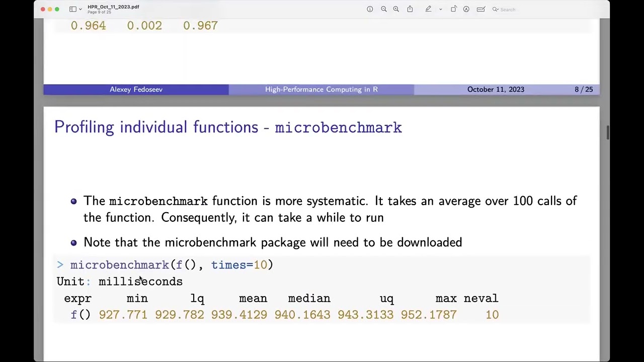Click the expr column header
This screenshot has height=362, width=644.
point(77,299)
